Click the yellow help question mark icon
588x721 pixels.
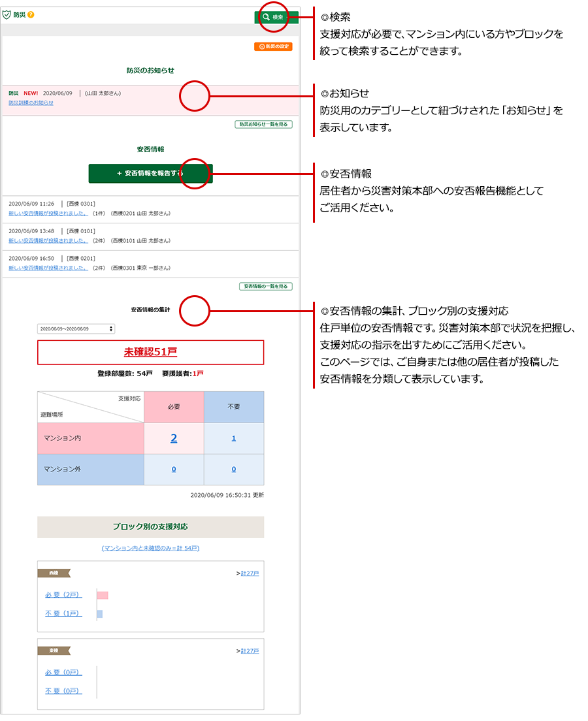click(31, 14)
